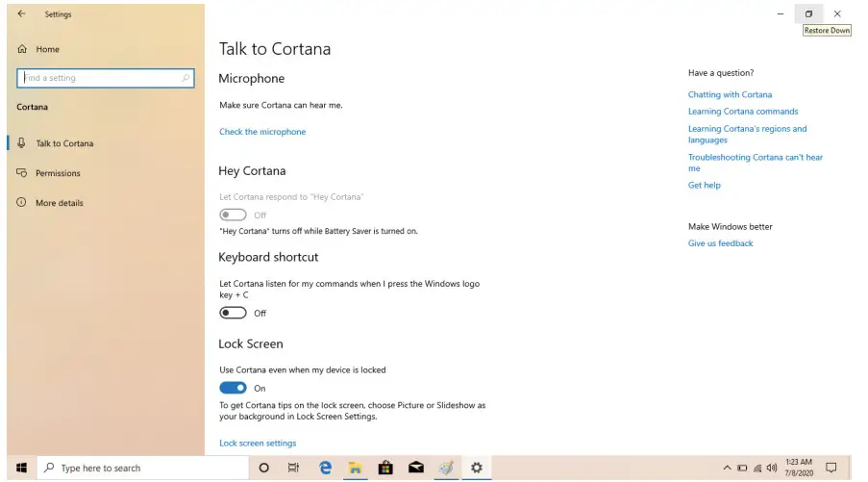Click the magnifier icon in the search box
The width and height of the screenshot is (868, 482).
pos(186,78)
